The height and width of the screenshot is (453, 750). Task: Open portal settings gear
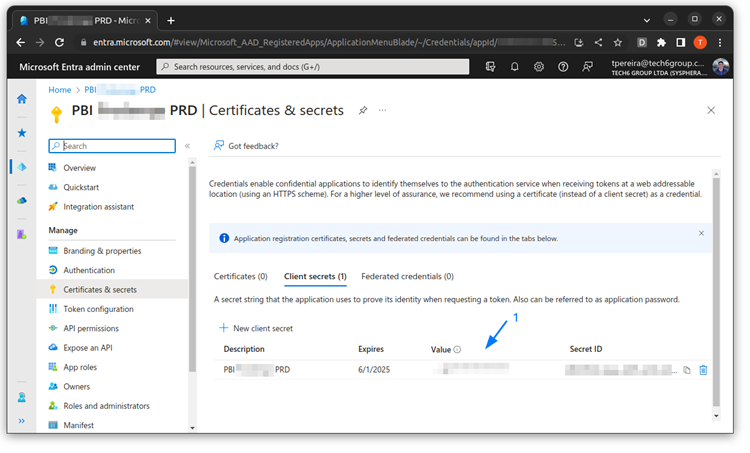[539, 67]
